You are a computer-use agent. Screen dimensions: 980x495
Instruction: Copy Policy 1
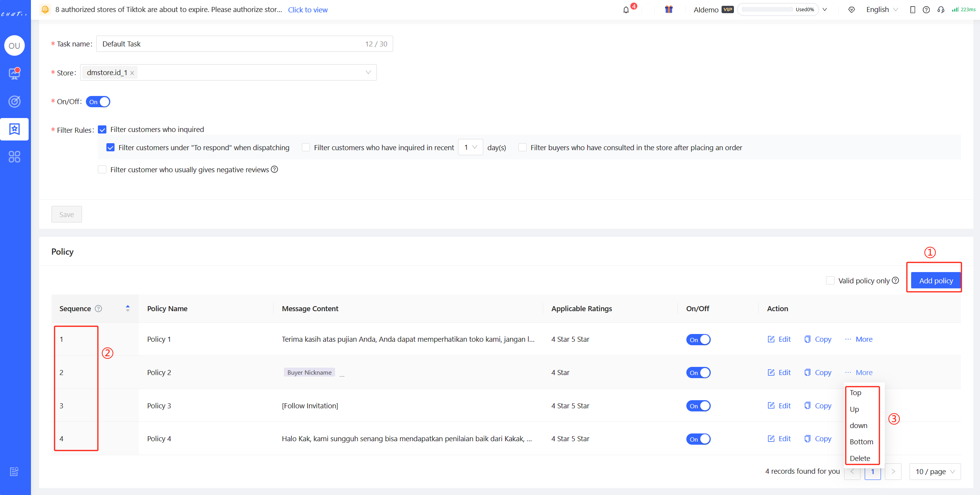818,339
